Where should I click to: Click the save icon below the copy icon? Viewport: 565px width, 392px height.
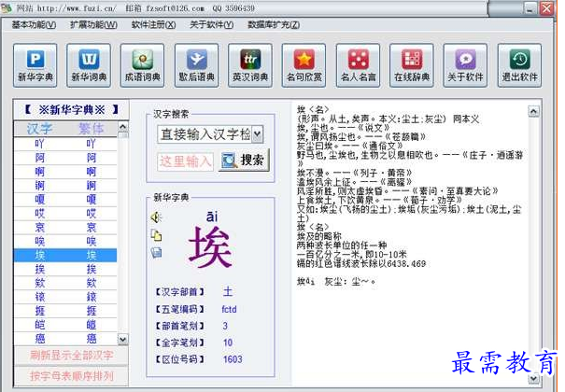tap(156, 252)
